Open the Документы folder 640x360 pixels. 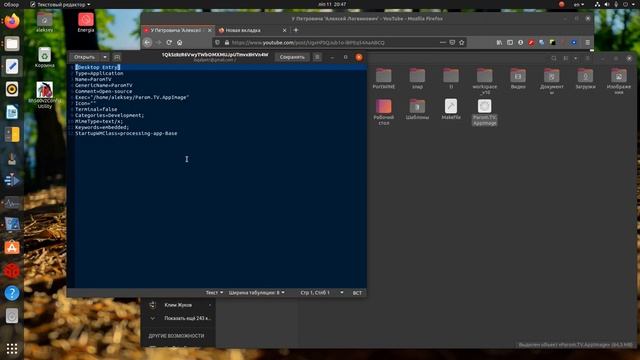(x=551, y=81)
